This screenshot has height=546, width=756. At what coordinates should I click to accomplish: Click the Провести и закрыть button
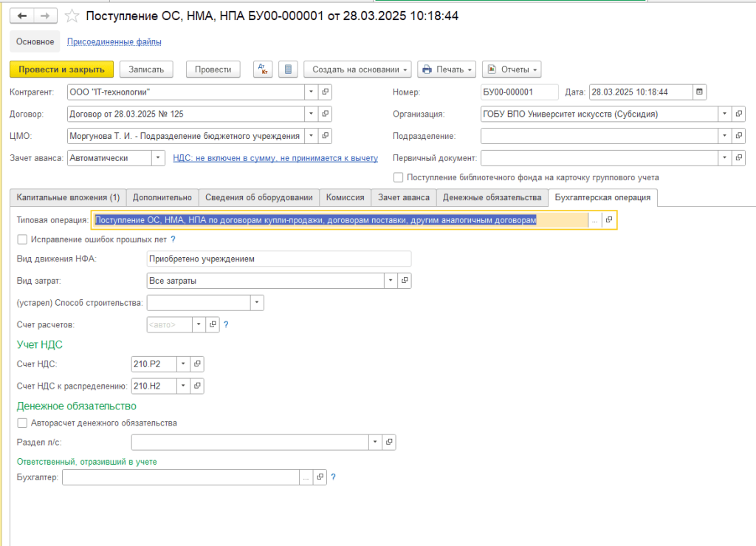61,69
